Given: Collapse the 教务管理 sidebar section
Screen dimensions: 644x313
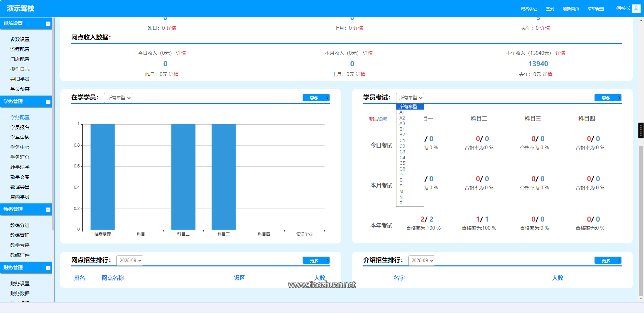Looking at the screenshot, I should coord(48,210).
